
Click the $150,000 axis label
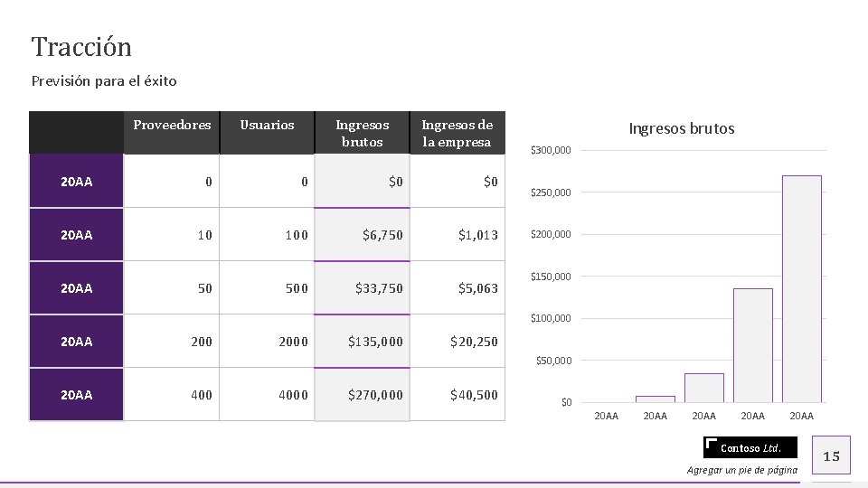[551, 277]
